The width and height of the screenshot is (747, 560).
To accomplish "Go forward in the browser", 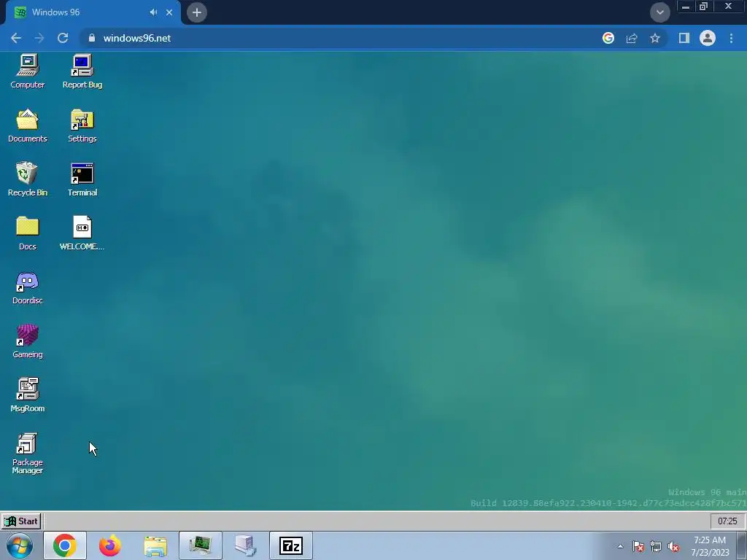I will tap(39, 38).
